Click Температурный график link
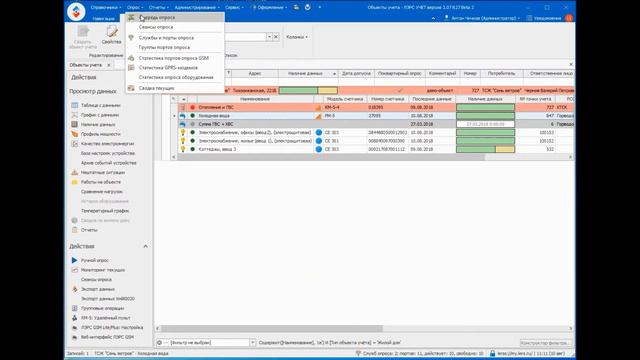 pyautogui.click(x=105, y=211)
